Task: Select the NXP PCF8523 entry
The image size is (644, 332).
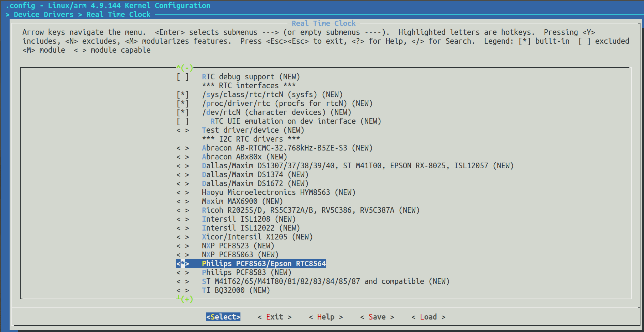Action: click(238, 246)
